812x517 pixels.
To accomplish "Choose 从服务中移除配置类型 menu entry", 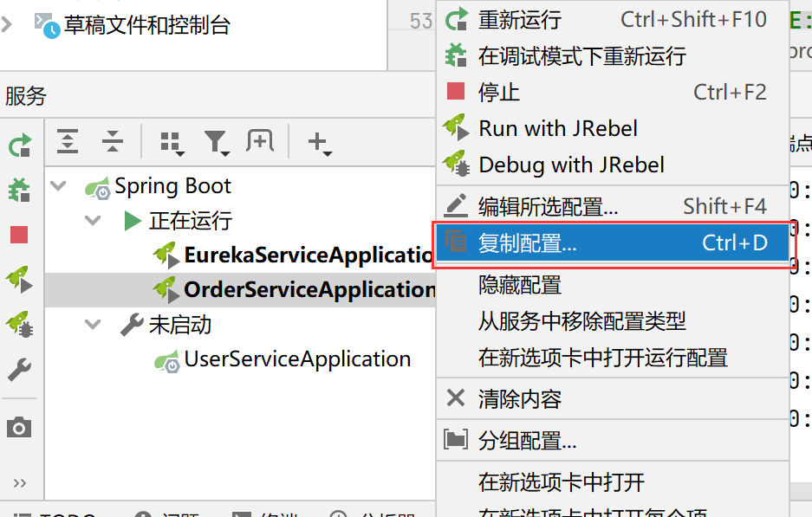I will click(613, 321).
